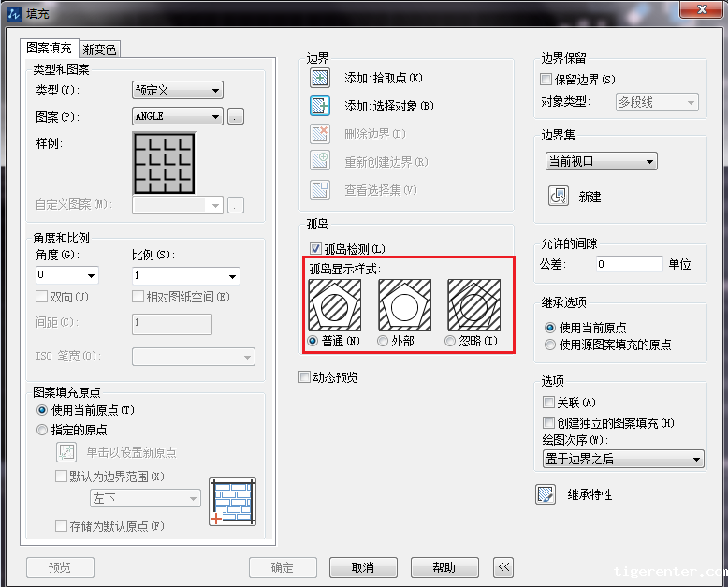
Task: Enable the 保留边界 checkbox
Action: click(547, 80)
